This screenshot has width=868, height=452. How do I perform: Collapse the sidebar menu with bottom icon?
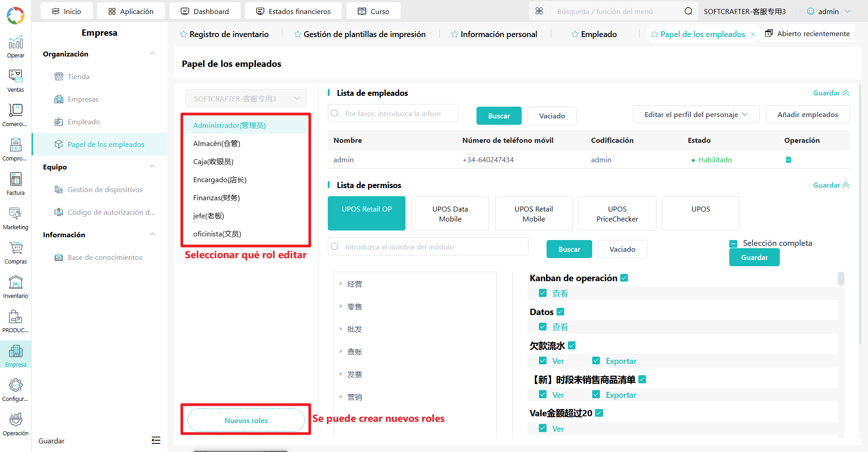(x=156, y=440)
